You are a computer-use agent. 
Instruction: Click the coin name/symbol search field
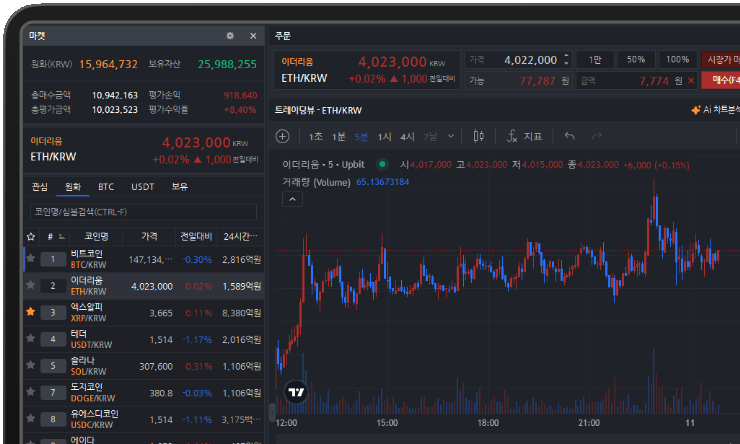tap(142, 212)
